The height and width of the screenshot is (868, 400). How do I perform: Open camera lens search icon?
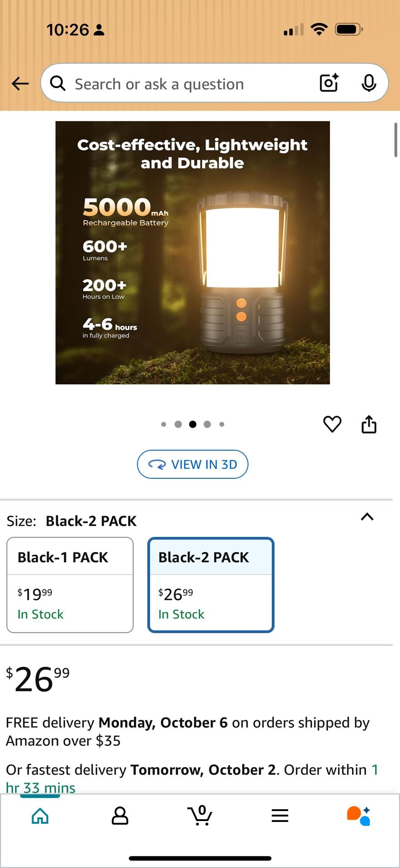329,83
